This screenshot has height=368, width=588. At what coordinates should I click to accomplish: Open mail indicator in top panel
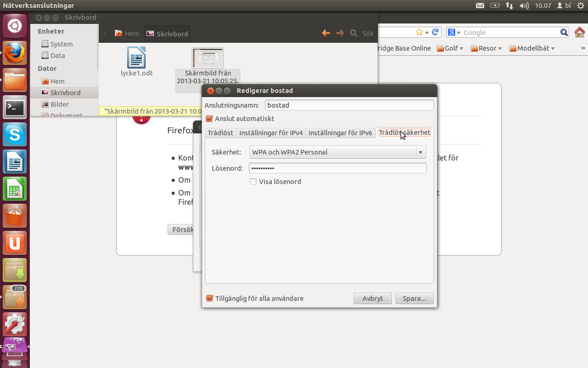[480, 6]
